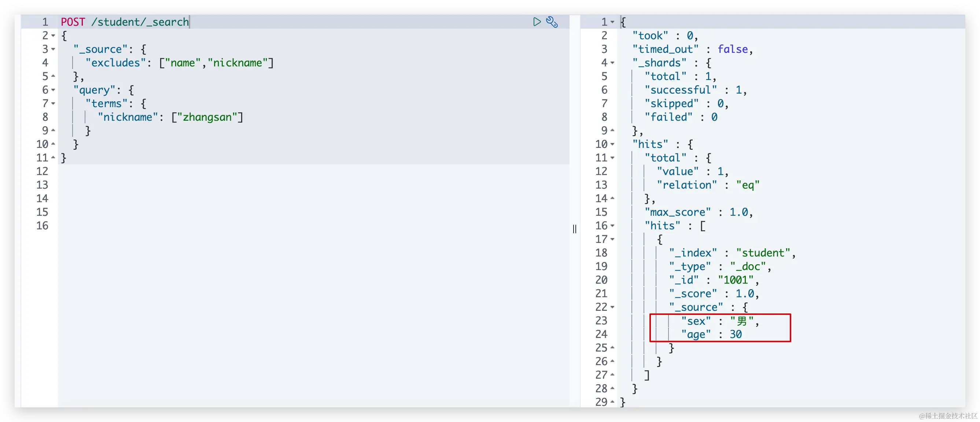Click empty line 14 in the request editor
Viewport: 980px width, 422px height.
coord(228,199)
